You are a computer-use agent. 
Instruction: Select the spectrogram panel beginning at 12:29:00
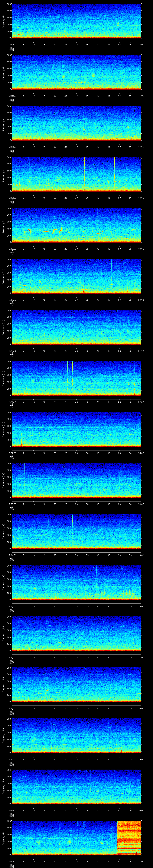pyautogui.click(x=77, y=787)
